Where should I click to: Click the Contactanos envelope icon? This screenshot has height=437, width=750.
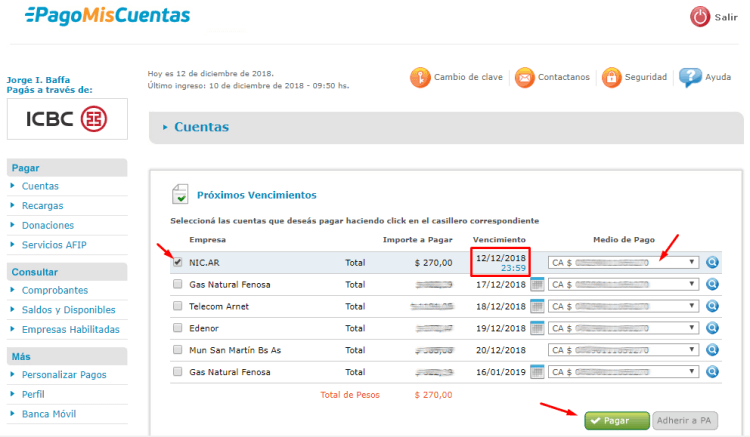[524, 77]
